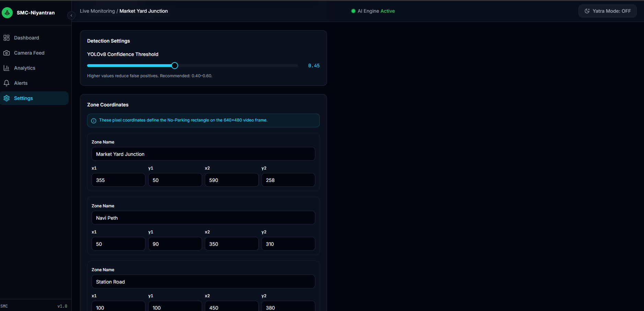Focus the Station Road zone name field
Screen dimensions: 644x311
tap(203, 281)
